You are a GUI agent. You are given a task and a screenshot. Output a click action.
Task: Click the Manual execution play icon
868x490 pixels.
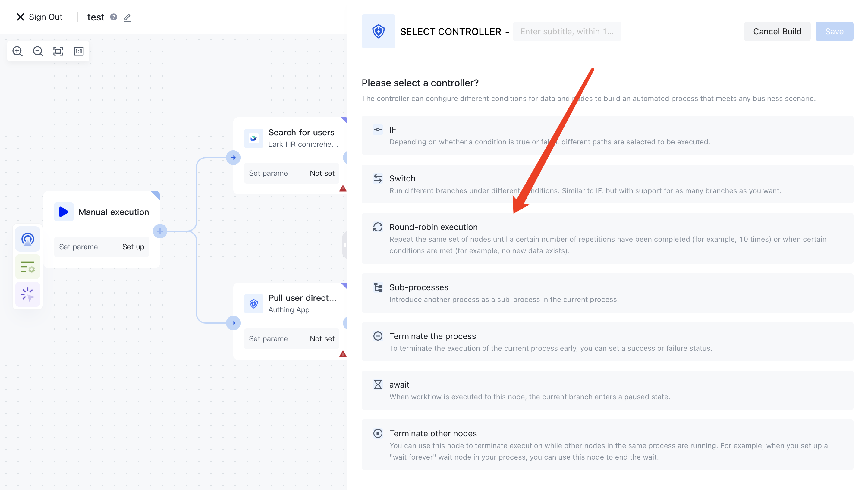point(64,212)
